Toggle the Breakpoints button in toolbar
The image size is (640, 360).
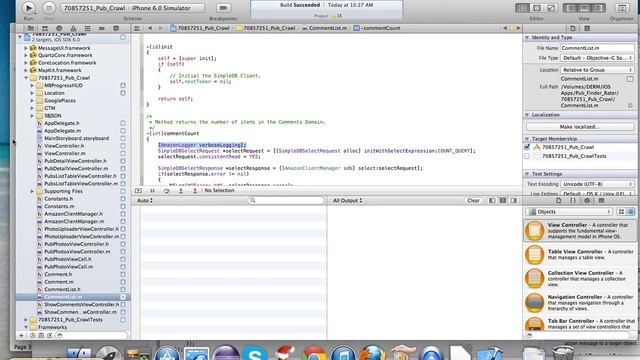pyautogui.click(x=223, y=8)
